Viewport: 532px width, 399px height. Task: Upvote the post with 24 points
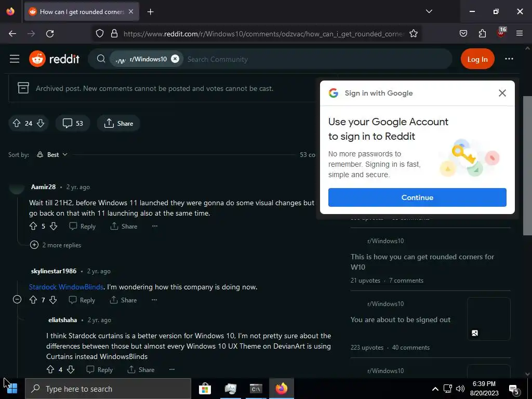point(16,123)
